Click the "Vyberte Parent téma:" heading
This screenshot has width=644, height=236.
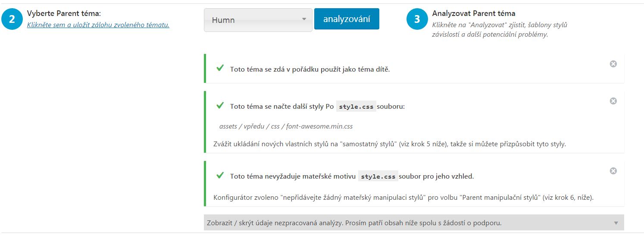64,13
